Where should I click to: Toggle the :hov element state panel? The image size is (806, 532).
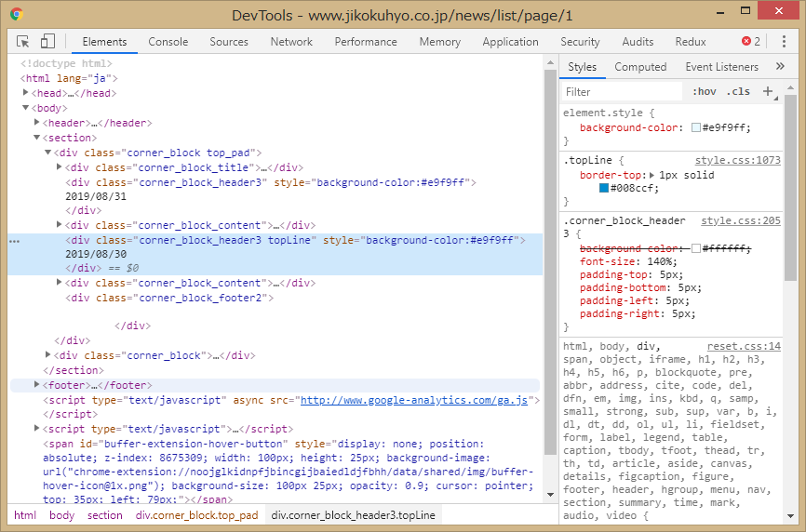pos(705,92)
